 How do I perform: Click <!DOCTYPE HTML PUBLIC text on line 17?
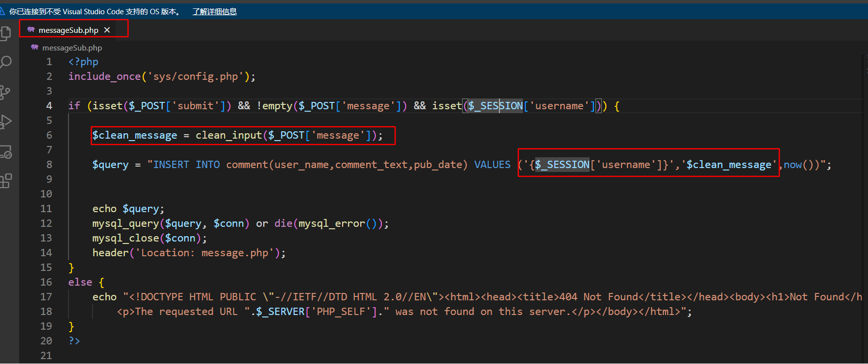tap(193, 297)
